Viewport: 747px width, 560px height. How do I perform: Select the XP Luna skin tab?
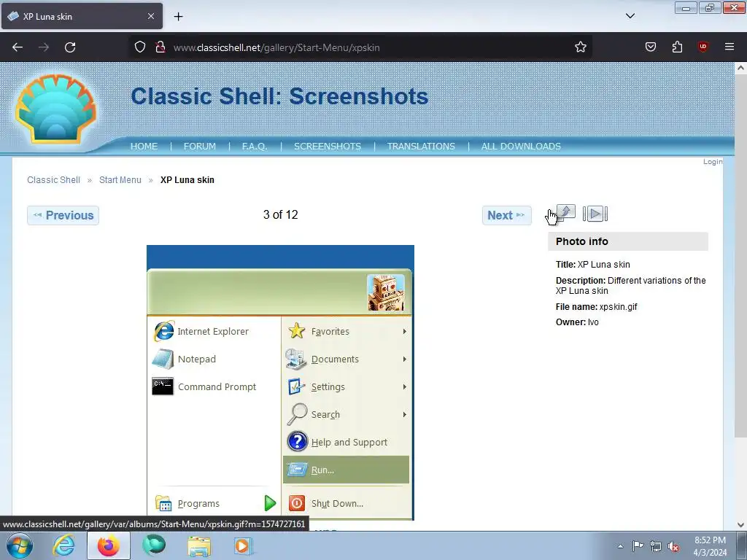tap(82, 16)
